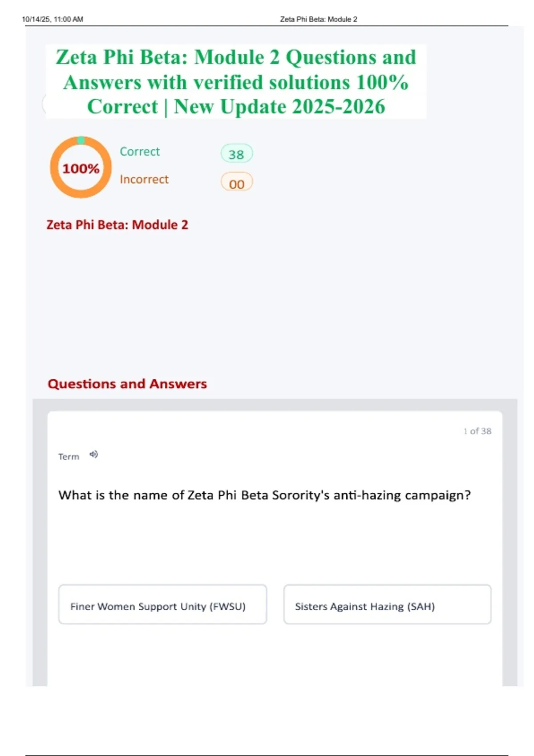Play audio with the speaker icon beside Term
The image size is (534, 756).
tap(93, 454)
